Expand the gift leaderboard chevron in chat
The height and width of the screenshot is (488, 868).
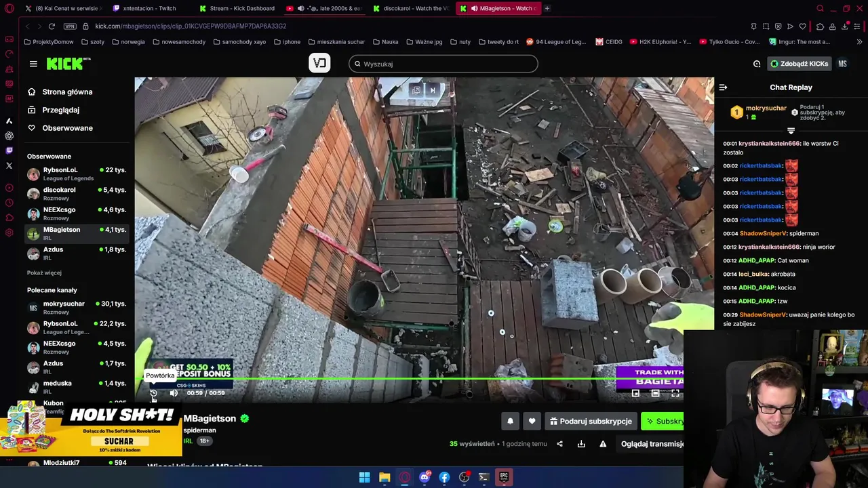coord(791,130)
